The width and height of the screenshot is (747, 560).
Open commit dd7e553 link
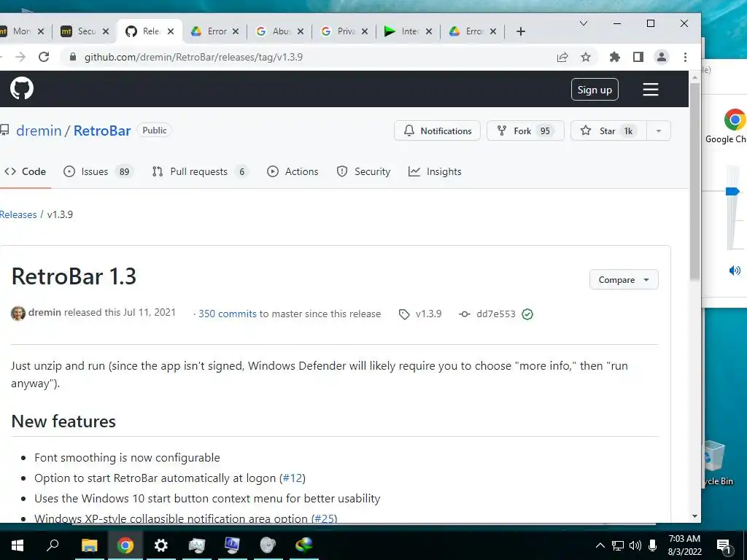click(x=496, y=314)
